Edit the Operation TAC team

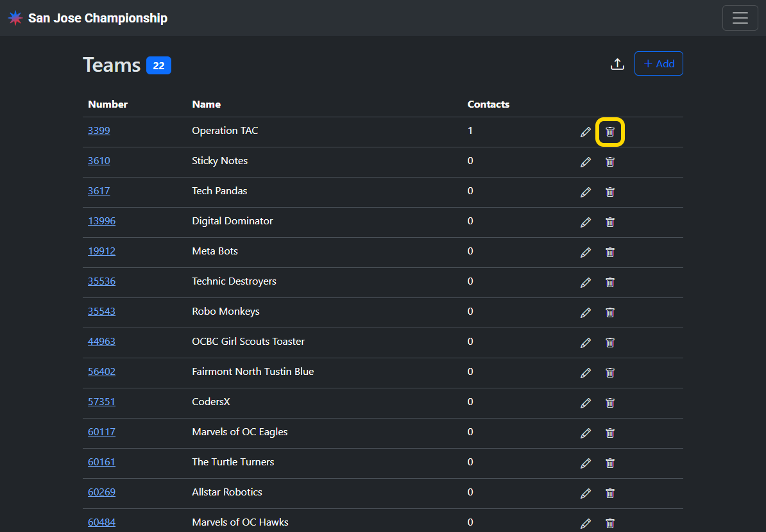[585, 132]
